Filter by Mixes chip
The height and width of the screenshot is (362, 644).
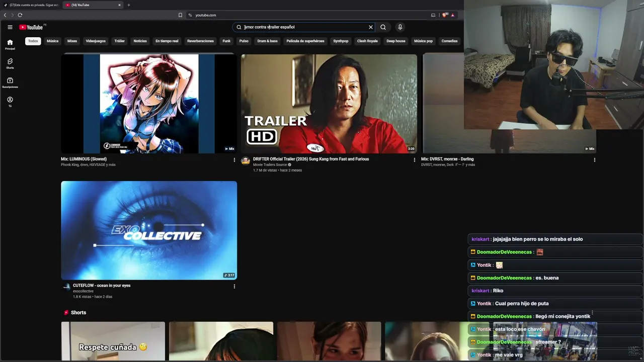72,41
